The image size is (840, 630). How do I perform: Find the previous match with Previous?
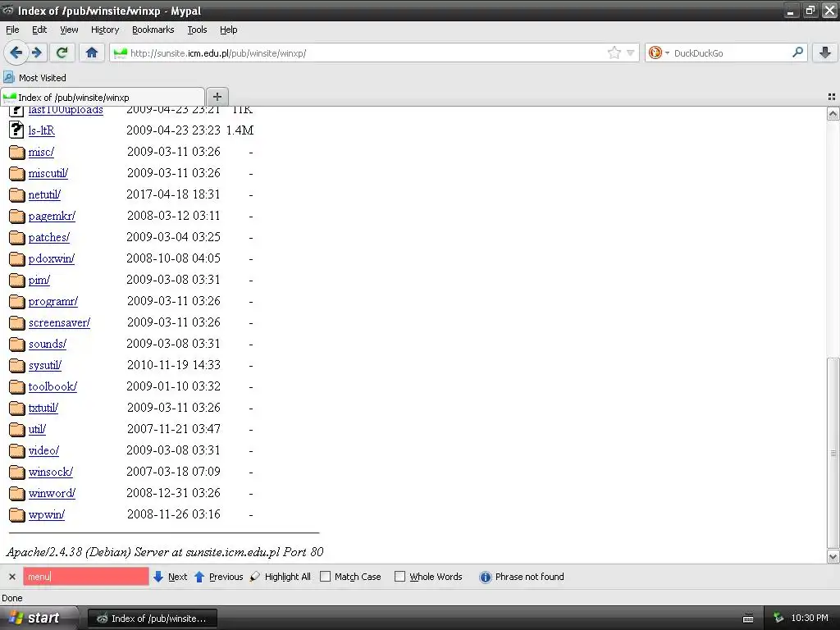point(218,577)
